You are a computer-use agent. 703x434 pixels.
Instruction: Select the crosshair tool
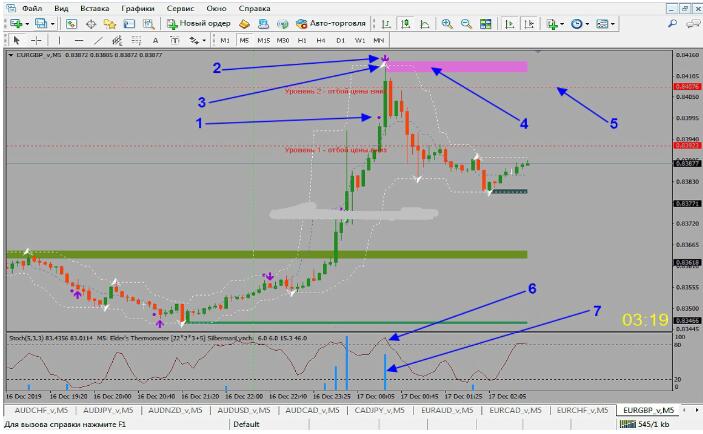(x=36, y=40)
